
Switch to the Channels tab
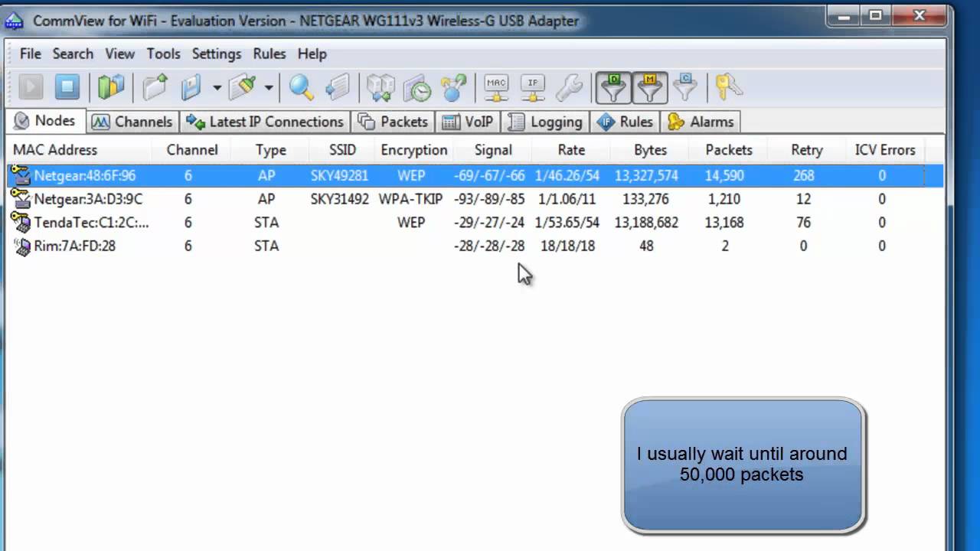point(132,122)
